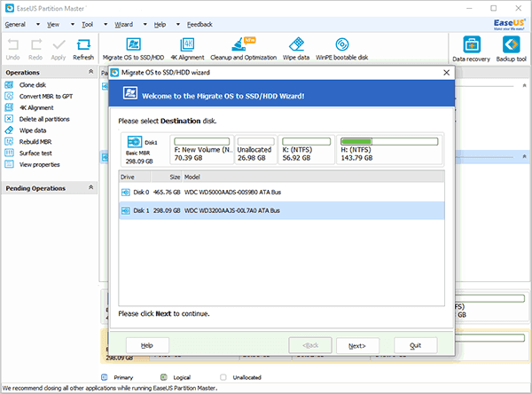Open the Tool menu dropdown arrow
This screenshot has width=532, height=394.
[106, 25]
